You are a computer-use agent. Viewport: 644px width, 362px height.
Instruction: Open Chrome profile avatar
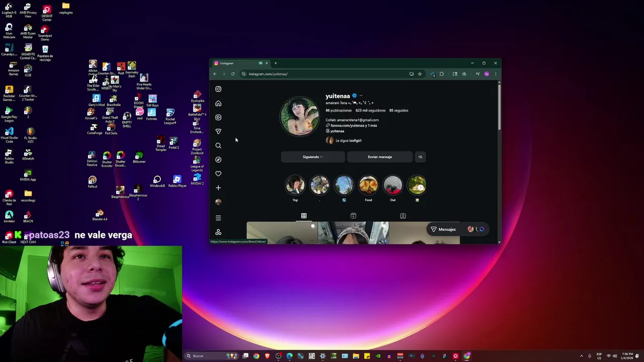[487, 74]
